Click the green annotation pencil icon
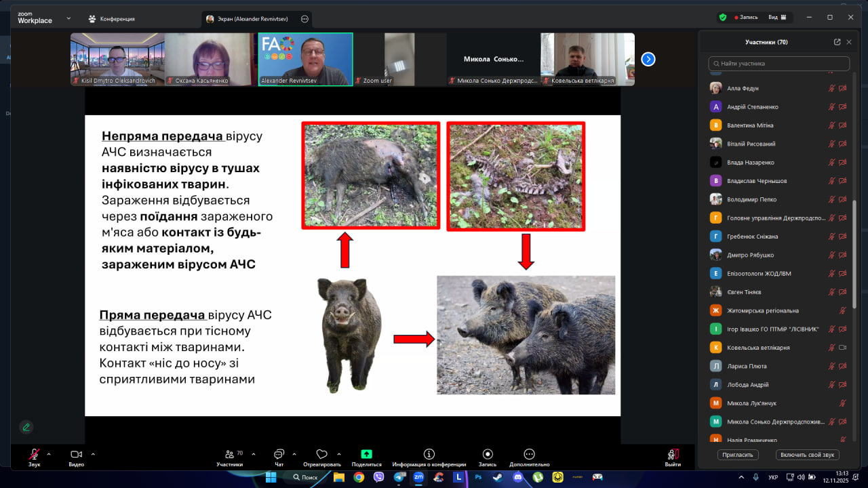Viewport: 868px width, 488px height. point(26,427)
